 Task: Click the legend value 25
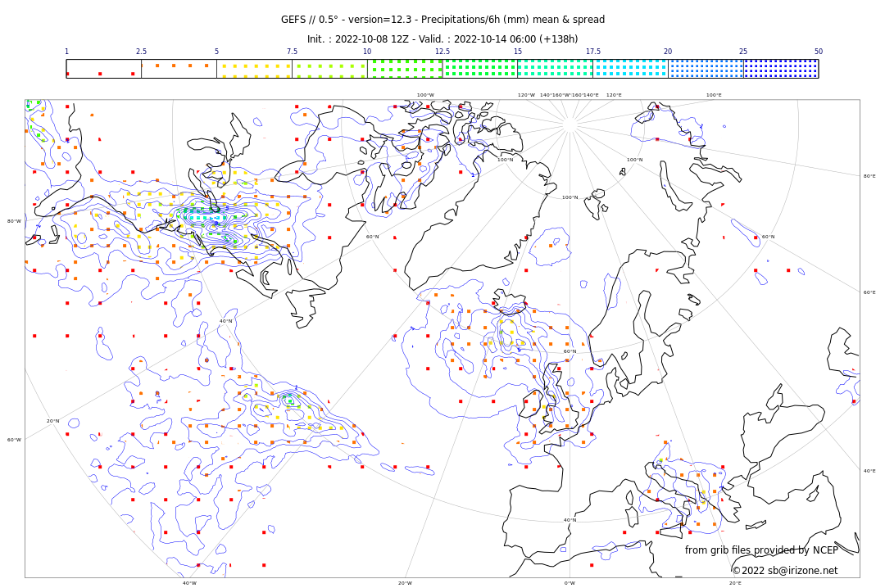click(x=743, y=52)
